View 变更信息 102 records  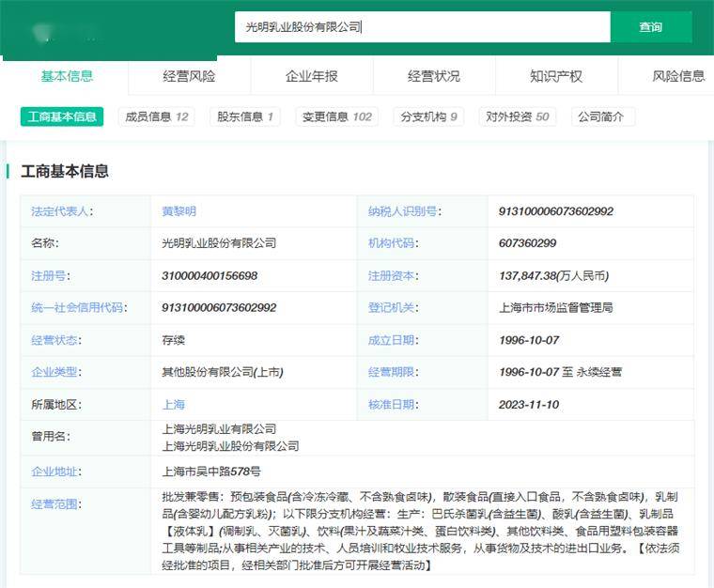(x=337, y=116)
